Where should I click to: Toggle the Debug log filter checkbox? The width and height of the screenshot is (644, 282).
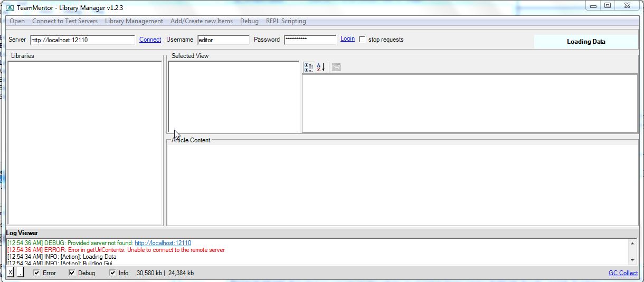click(72, 273)
